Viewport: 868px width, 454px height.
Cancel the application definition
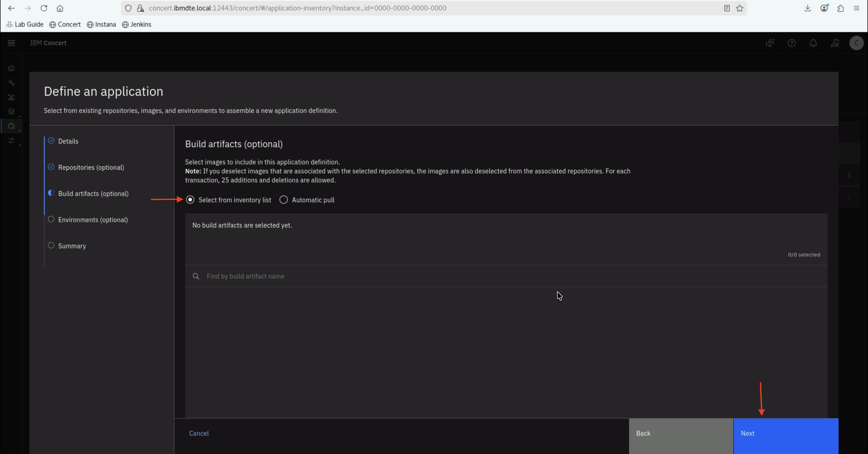[x=199, y=434]
